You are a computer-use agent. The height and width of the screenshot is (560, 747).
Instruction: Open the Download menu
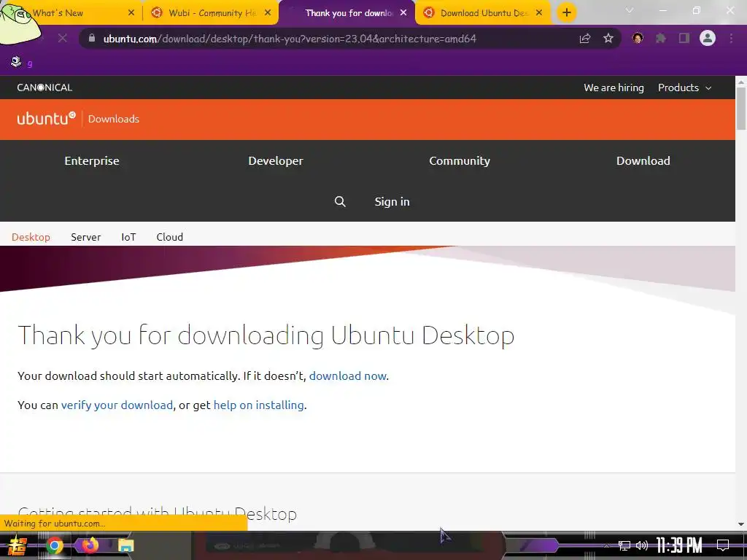(643, 160)
